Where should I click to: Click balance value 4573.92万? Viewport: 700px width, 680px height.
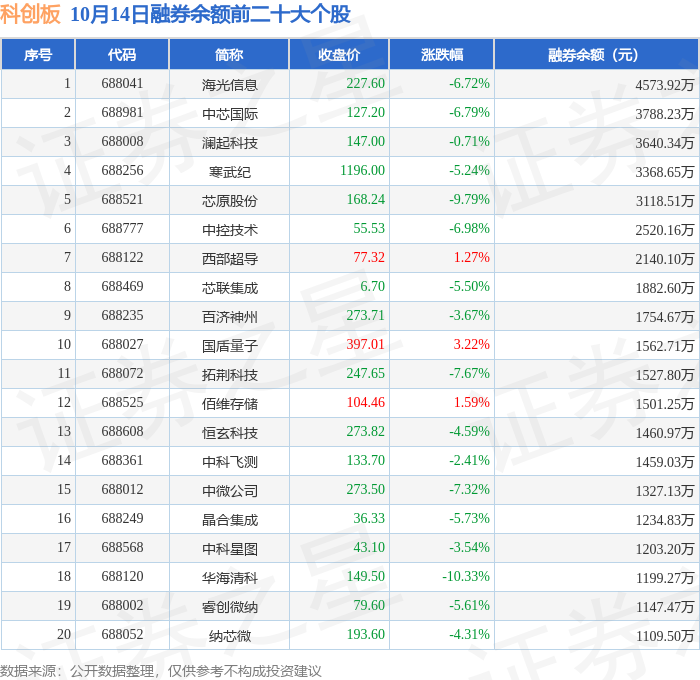coord(665,84)
